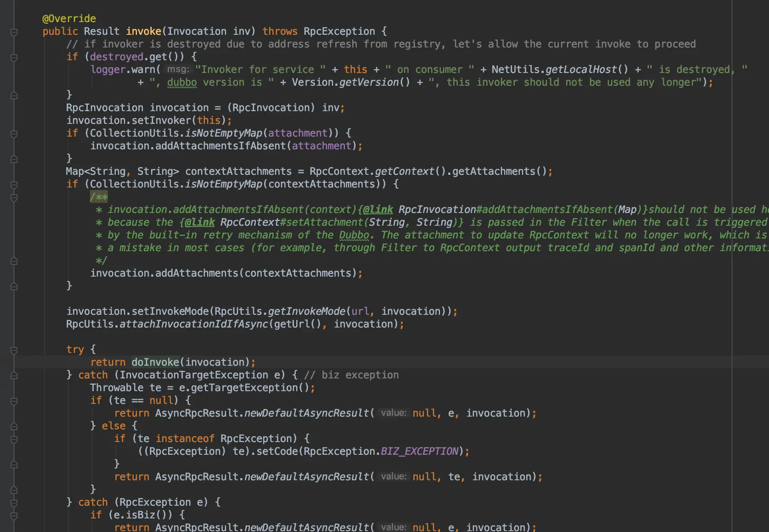Click the 'url' field argument
This screenshot has width=769, height=532.
[360, 311]
